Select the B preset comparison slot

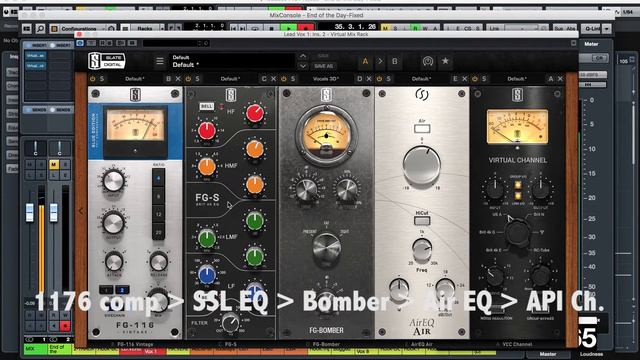(395, 61)
